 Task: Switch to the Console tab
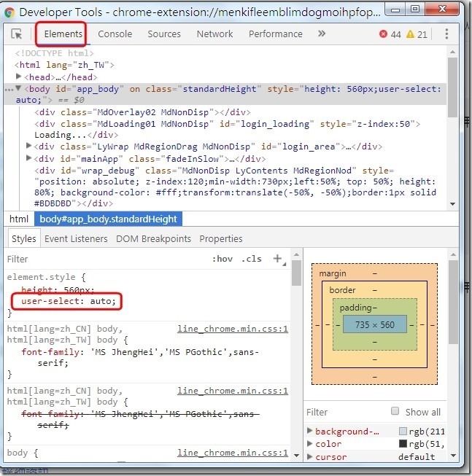(x=115, y=34)
